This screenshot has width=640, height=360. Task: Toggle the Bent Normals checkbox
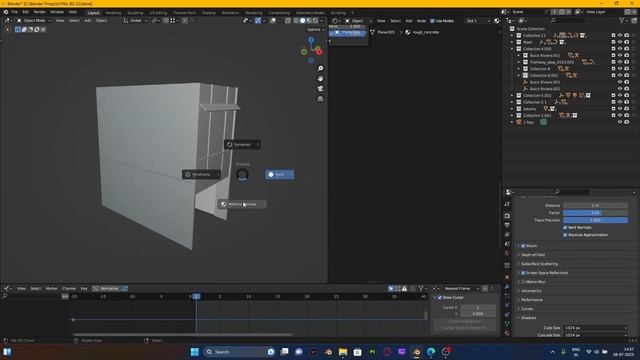(565, 227)
